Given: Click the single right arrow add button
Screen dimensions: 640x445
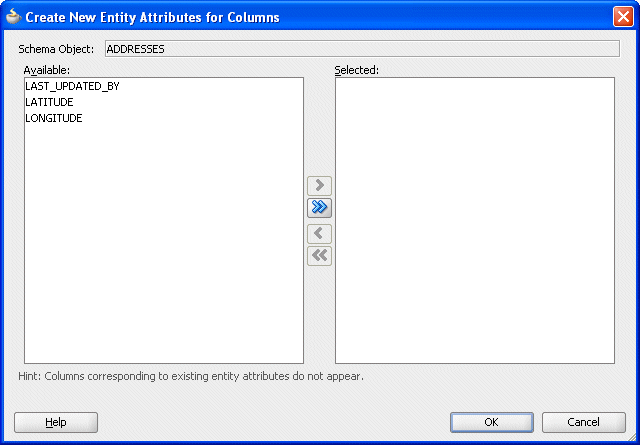Looking at the screenshot, I should pyautogui.click(x=319, y=186).
